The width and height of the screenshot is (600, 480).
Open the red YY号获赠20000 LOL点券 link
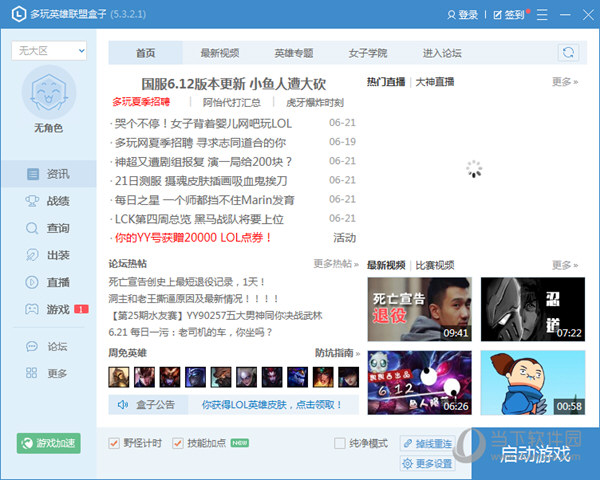point(194,238)
